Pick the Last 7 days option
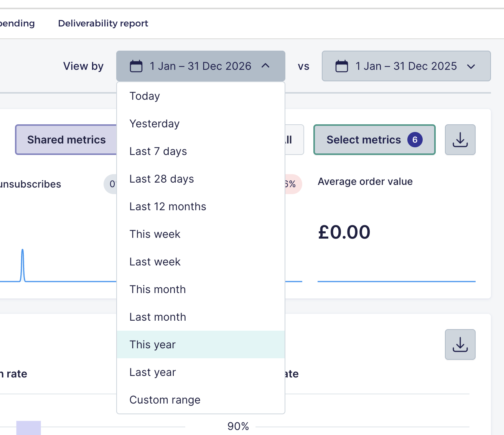This screenshot has width=504, height=435. tap(201, 151)
